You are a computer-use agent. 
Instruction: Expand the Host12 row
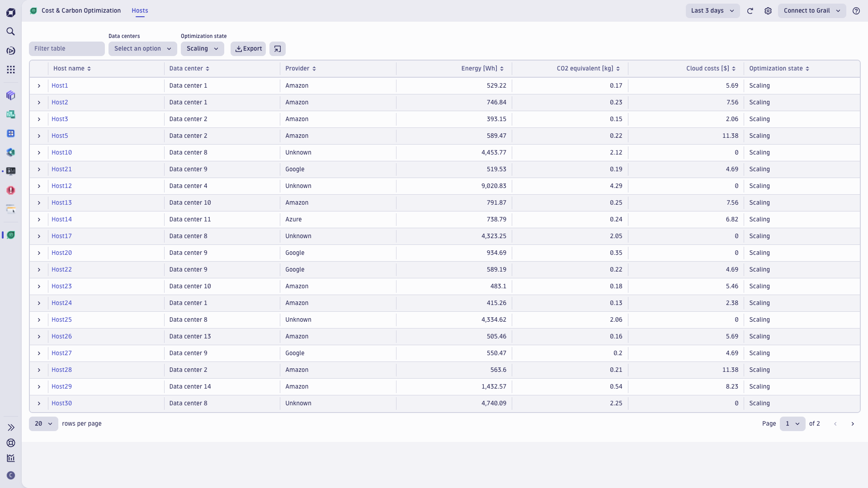coord(39,186)
